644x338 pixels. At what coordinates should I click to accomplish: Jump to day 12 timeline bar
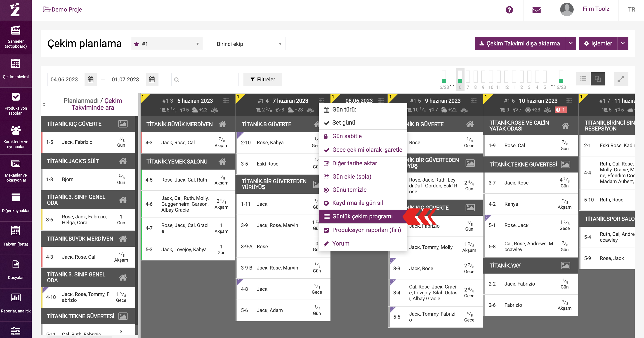pyautogui.click(x=506, y=80)
